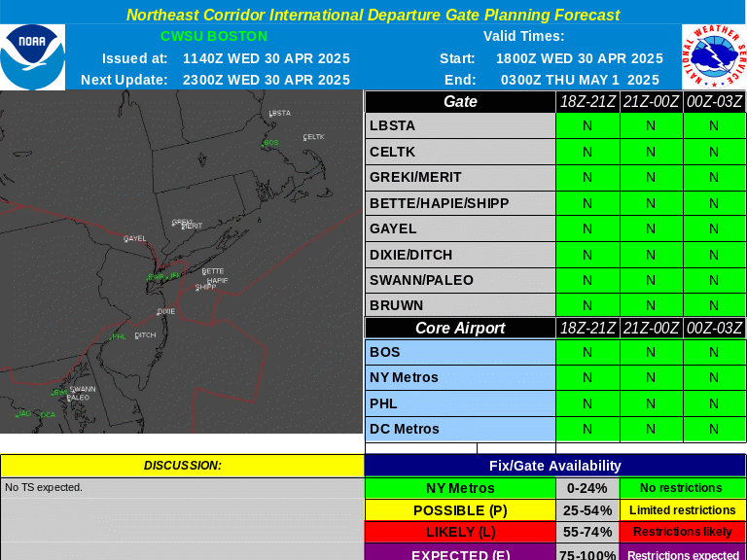Select the IAD airport marker on map

pos(23,414)
